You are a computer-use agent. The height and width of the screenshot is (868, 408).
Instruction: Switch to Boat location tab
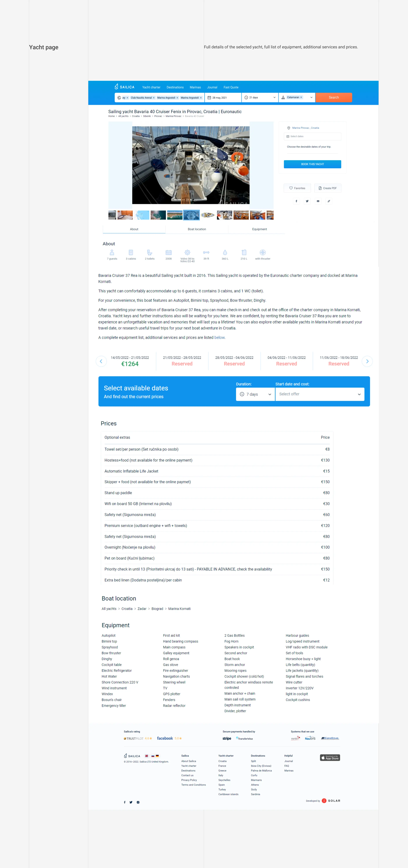[197, 229]
